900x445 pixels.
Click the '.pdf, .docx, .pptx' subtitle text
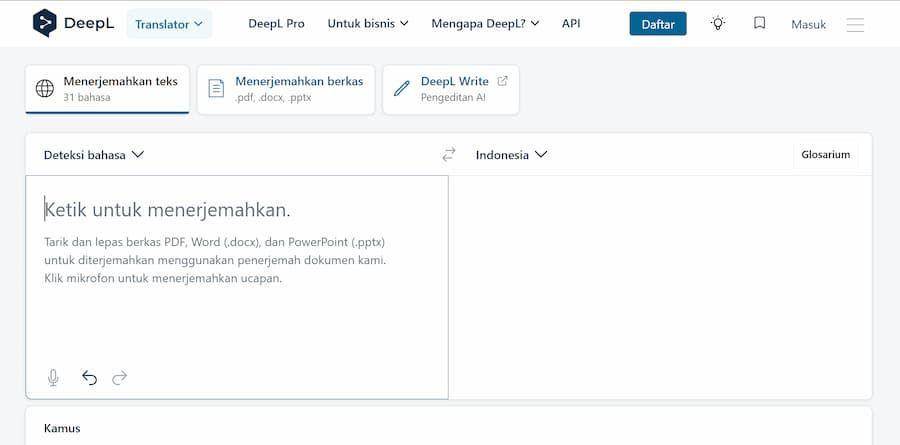coord(273,98)
